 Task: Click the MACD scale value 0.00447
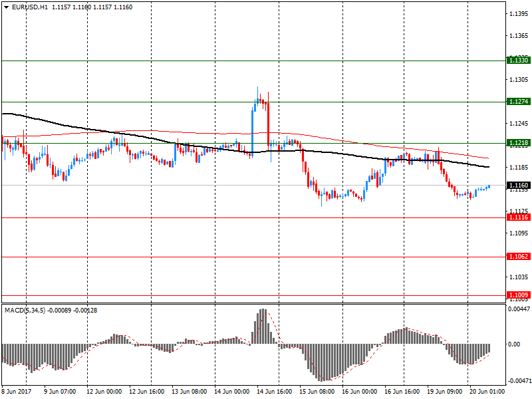(x=519, y=309)
